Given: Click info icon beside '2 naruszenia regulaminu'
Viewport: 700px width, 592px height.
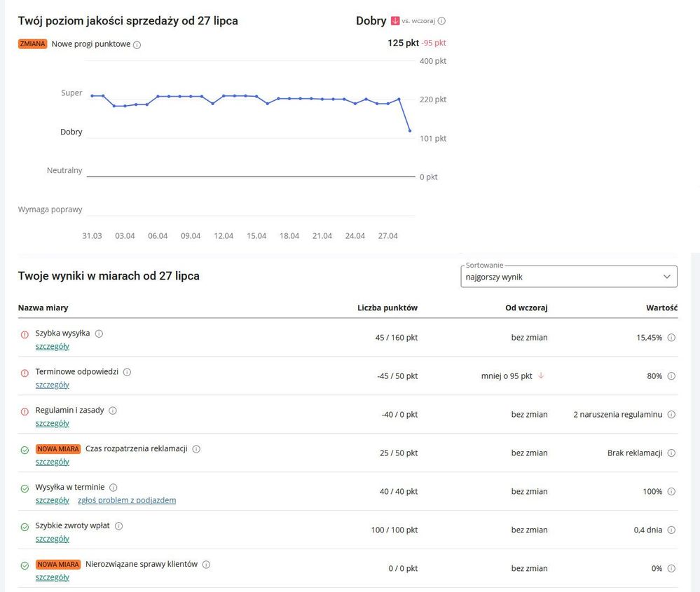Looking at the screenshot, I should 671,414.
